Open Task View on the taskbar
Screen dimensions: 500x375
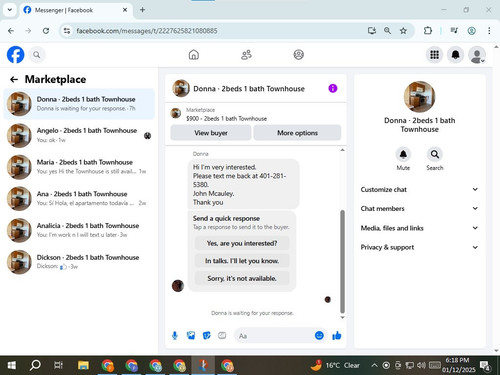click(x=58, y=365)
